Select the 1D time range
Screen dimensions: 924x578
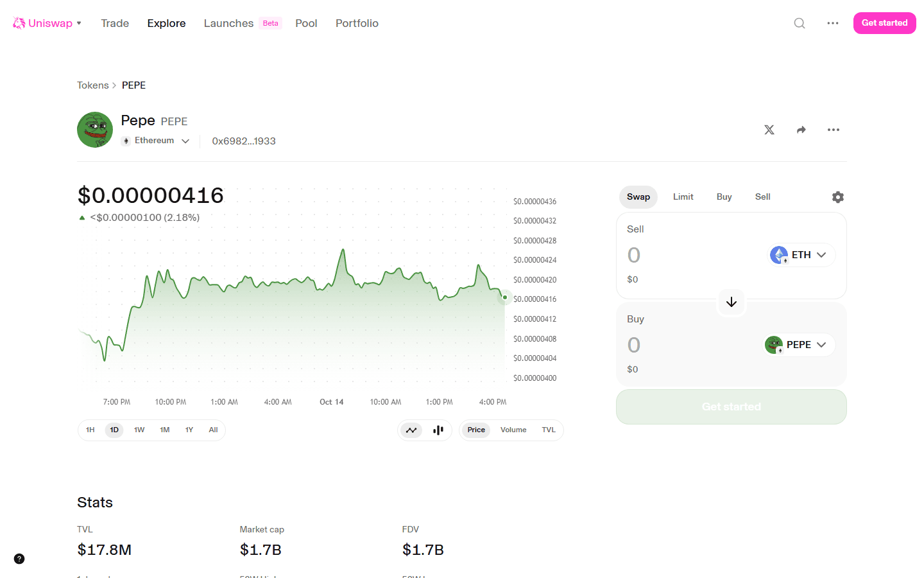[x=114, y=430]
